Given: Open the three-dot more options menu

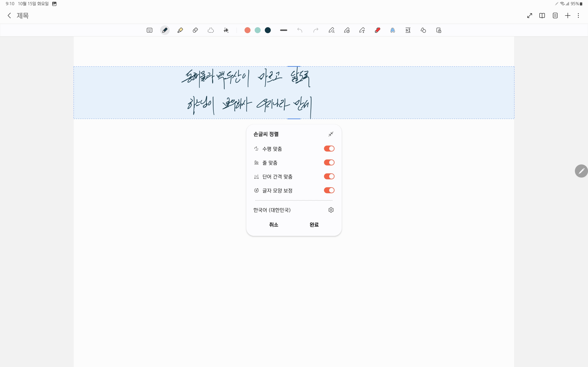Looking at the screenshot, I should tap(578, 16).
